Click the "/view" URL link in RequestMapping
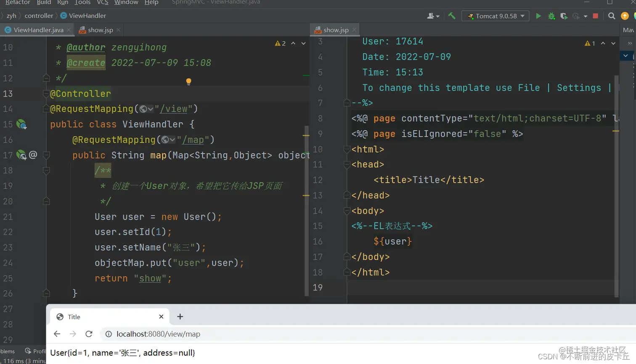Image resolution: width=636 pixels, height=364 pixels. point(173,109)
